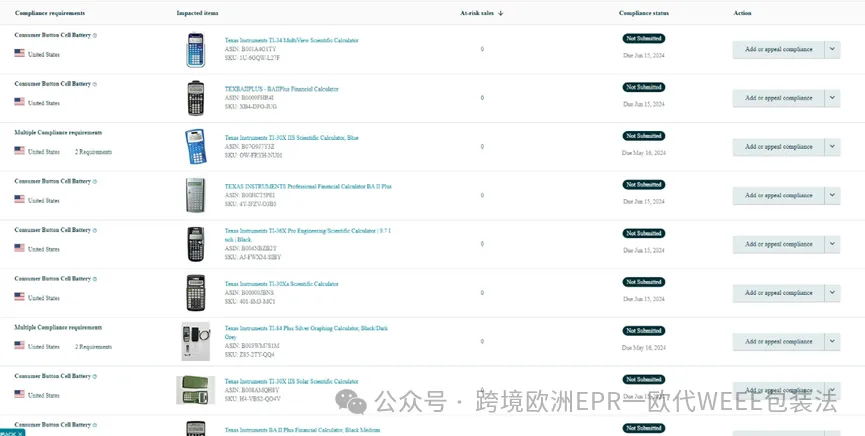Add or appeal compliance for Professional Financial Calculator BA II Plus
The image size is (865, 436).
[x=778, y=195]
